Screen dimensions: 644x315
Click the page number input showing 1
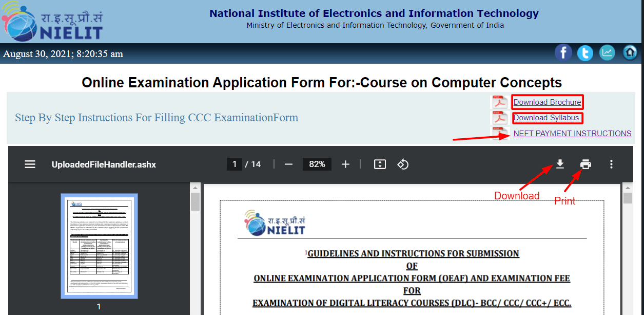coord(235,164)
